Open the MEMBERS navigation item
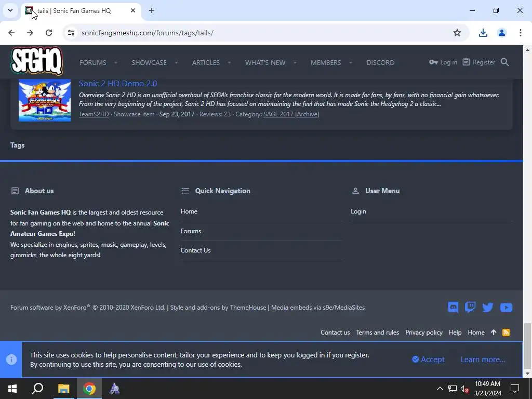Screen dimensions: 532x399 click(x=326, y=63)
